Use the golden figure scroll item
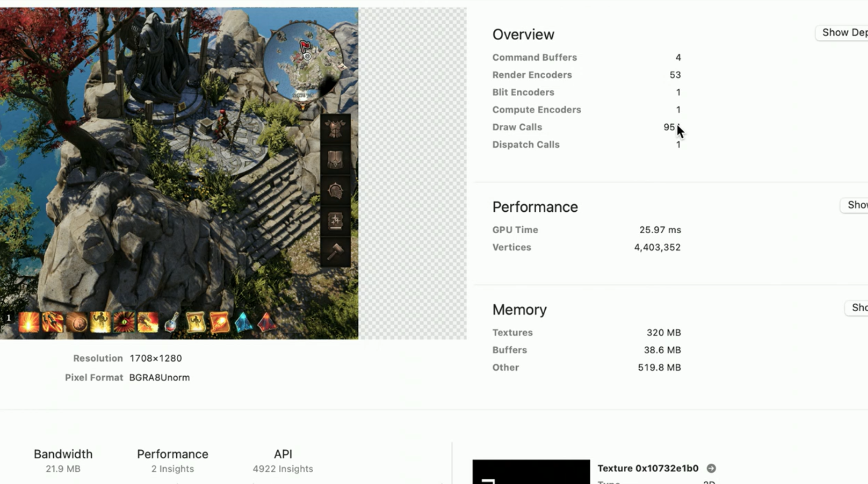868x484 pixels. 195,322
